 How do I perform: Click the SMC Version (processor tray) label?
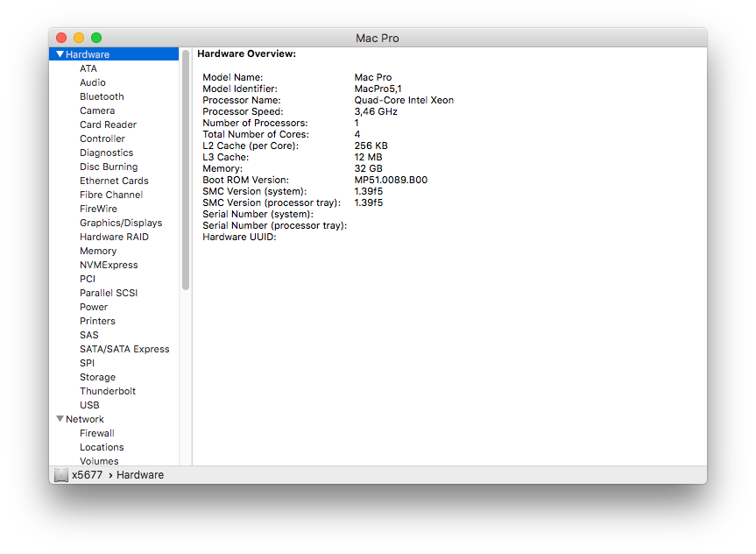pos(272,202)
